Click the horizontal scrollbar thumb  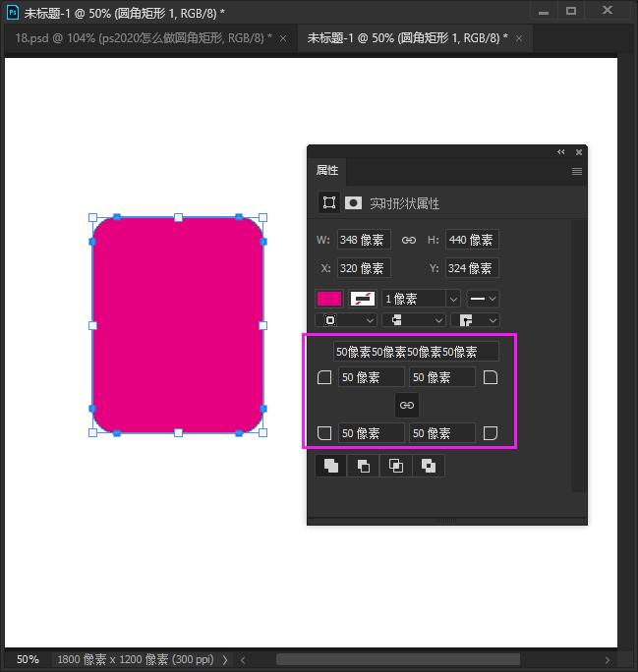point(398,660)
